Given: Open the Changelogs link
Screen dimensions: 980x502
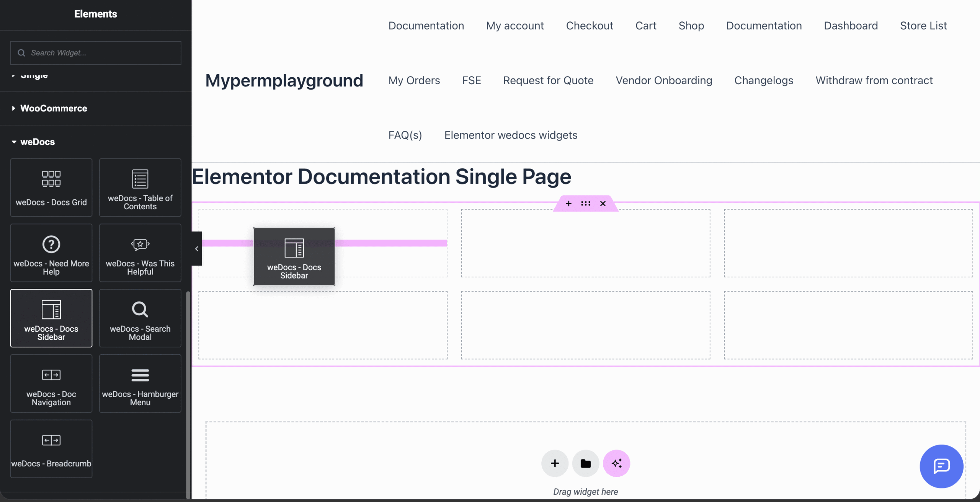Looking at the screenshot, I should (x=764, y=80).
